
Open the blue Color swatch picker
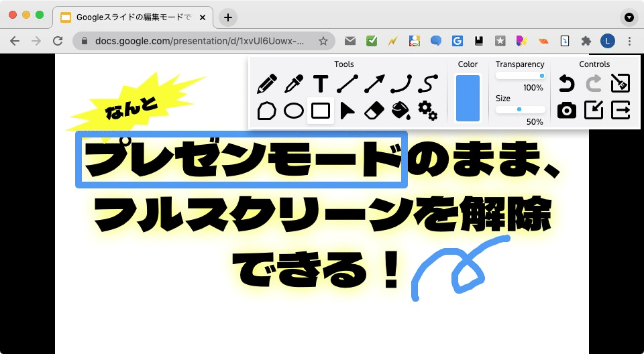coord(468,98)
